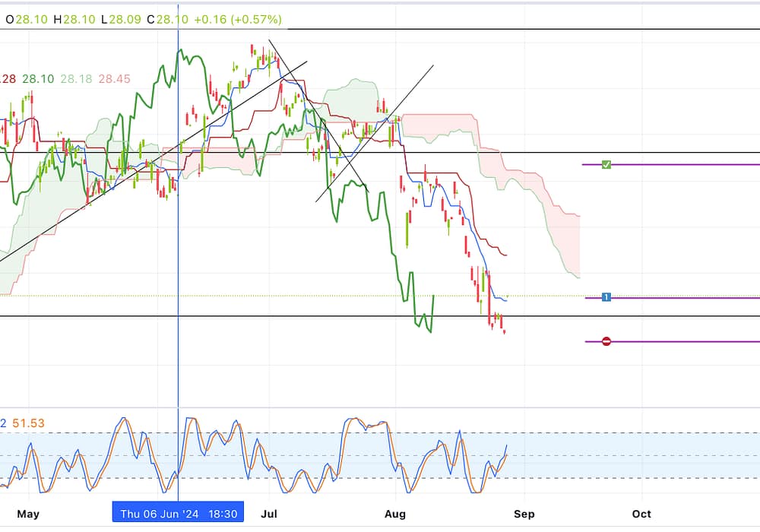The image size is (760, 532).
Task: Select the blue number 1 entry marker
Action: [606, 297]
